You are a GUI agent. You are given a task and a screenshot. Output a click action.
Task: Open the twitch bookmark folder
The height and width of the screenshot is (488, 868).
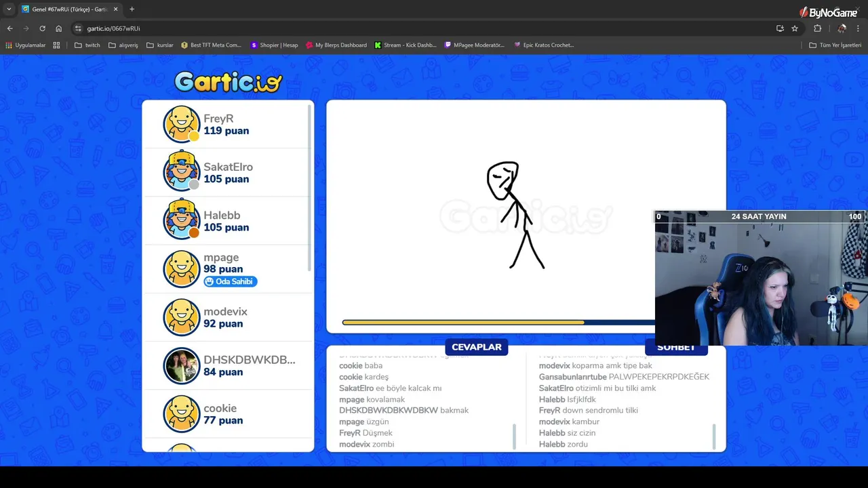87,45
